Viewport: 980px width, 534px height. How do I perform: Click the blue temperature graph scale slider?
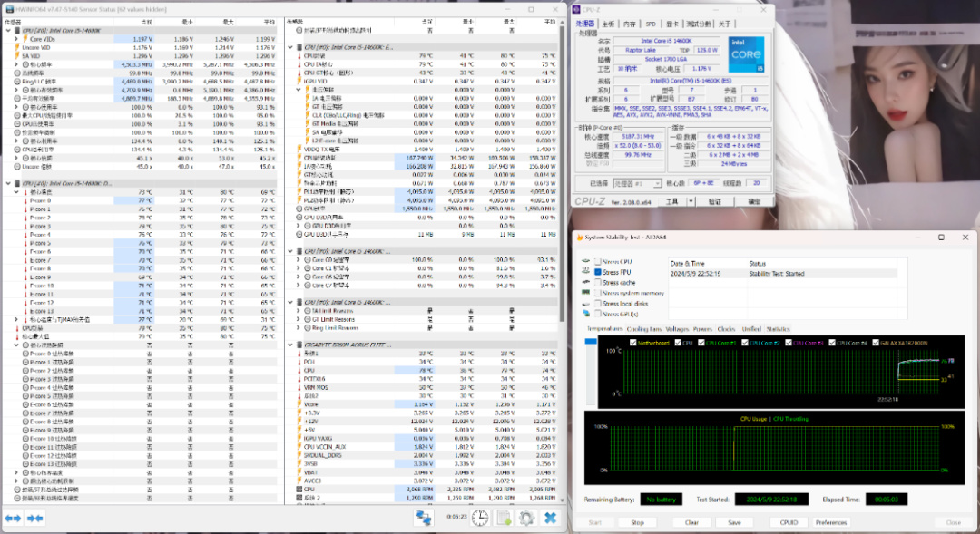592,342
